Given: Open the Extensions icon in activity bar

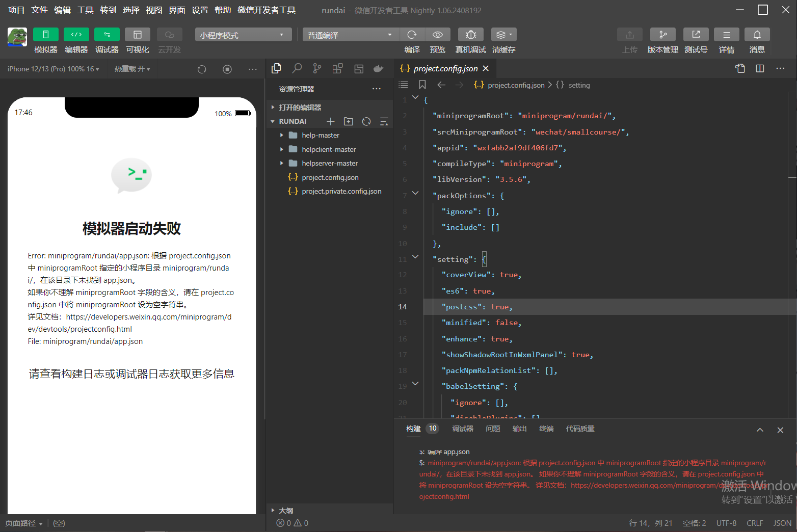Looking at the screenshot, I should coord(337,69).
